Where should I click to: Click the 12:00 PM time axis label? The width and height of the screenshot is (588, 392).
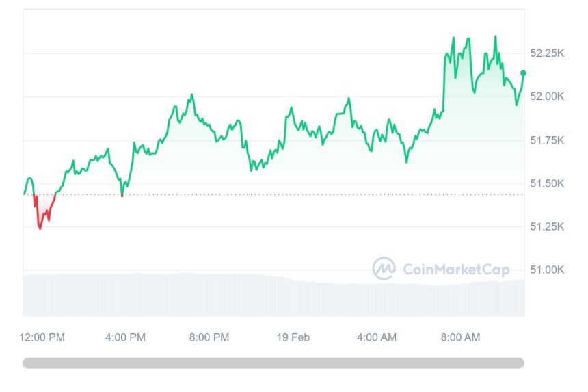point(42,337)
